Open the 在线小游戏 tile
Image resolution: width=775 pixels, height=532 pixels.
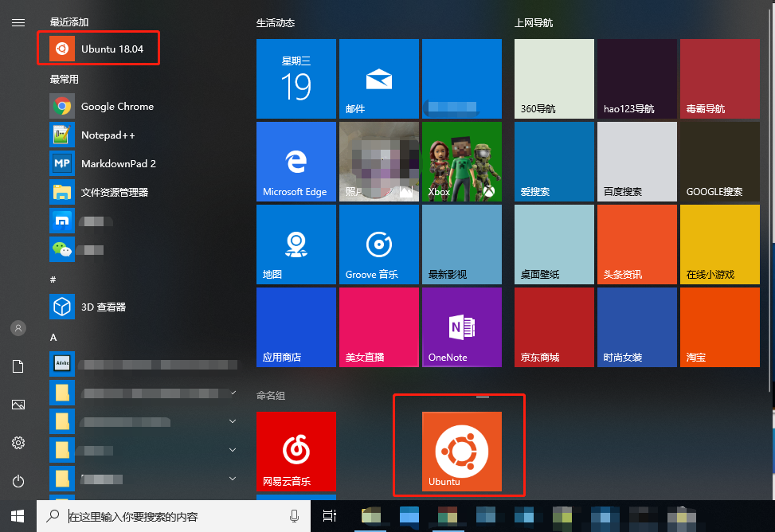click(720, 244)
